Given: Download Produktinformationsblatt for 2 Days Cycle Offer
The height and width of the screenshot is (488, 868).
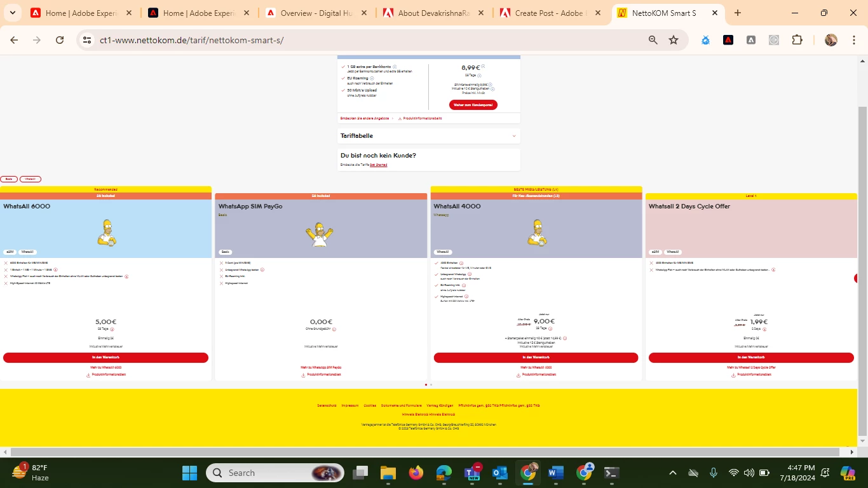Looking at the screenshot, I should pyautogui.click(x=751, y=375).
